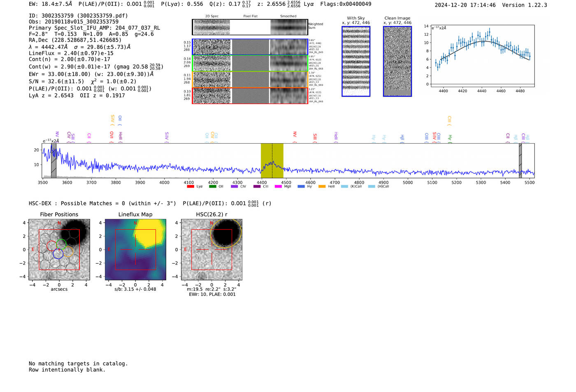
Task: Click the Fiber Positions title
Action: tap(59, 215)
